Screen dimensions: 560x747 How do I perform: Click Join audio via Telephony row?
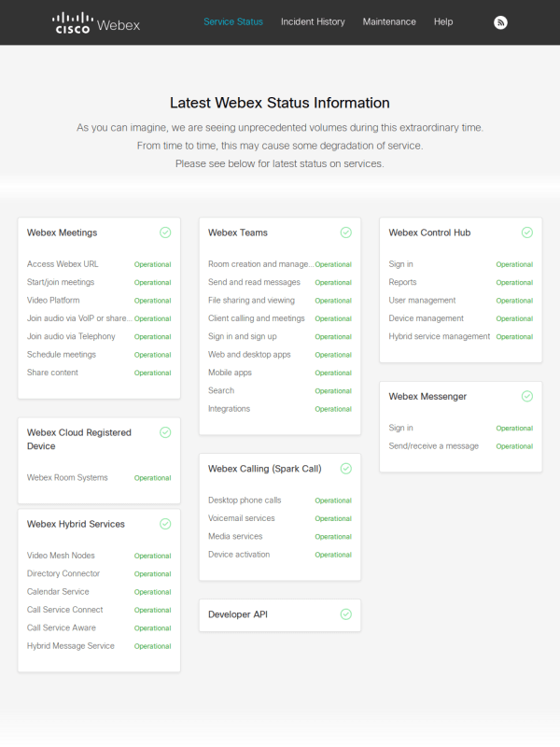(x=99, y=336)
